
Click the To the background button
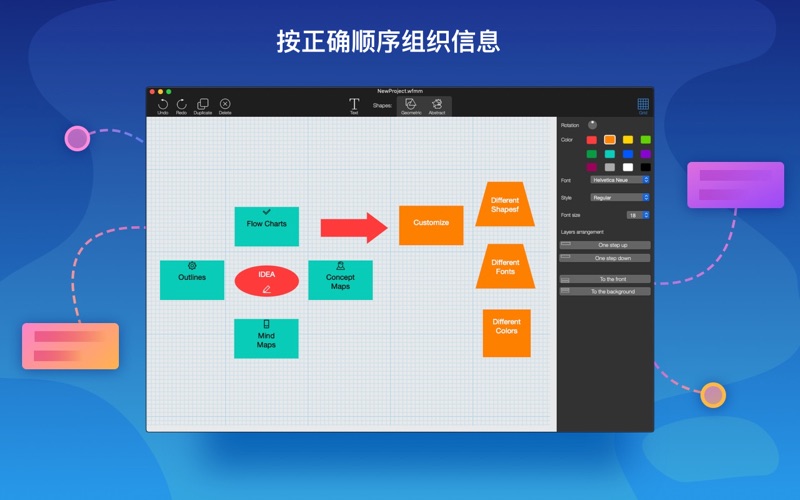pyautogui.click(x=605, y=291)
